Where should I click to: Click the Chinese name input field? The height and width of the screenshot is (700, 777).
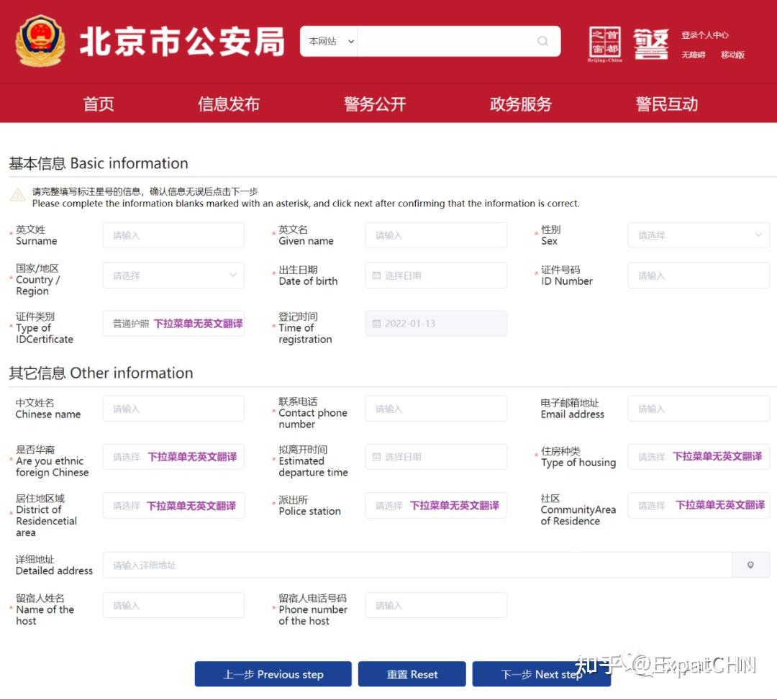pos(173,408)
